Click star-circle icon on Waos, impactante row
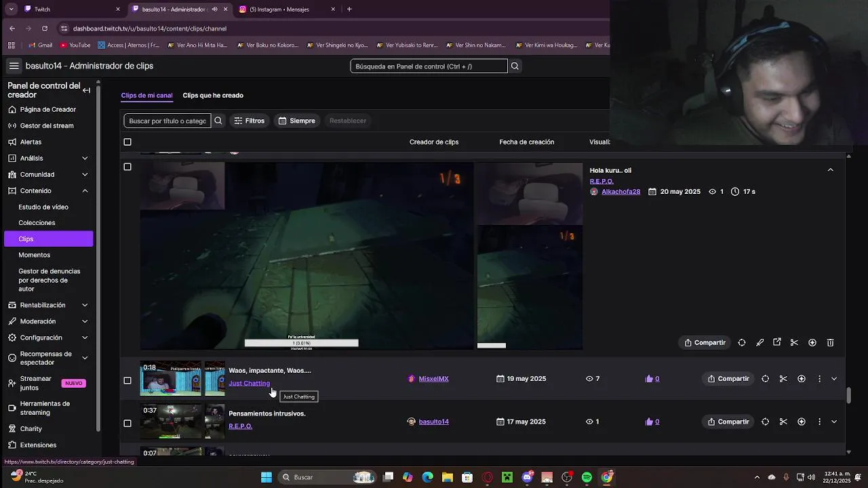 (802, 379)
